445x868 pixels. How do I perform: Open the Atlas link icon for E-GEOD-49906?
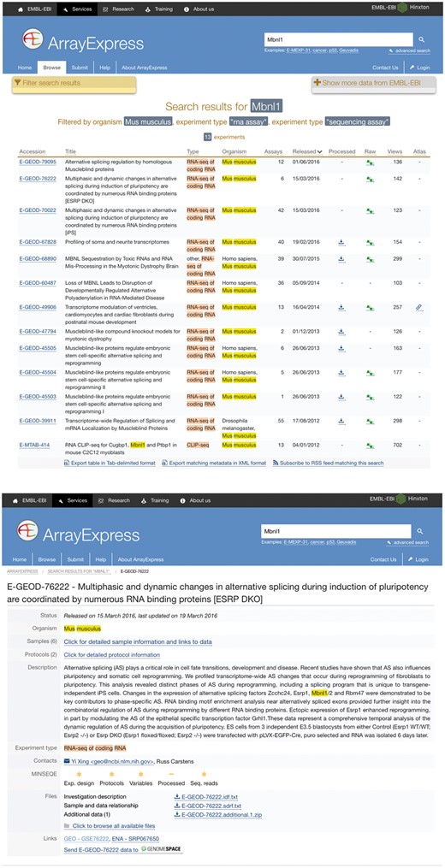click(418, 307)
